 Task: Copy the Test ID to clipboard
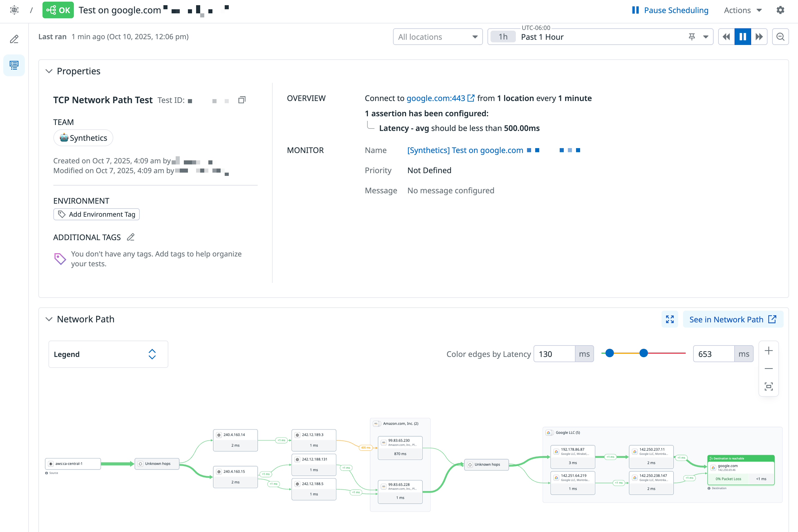point(242,100)
